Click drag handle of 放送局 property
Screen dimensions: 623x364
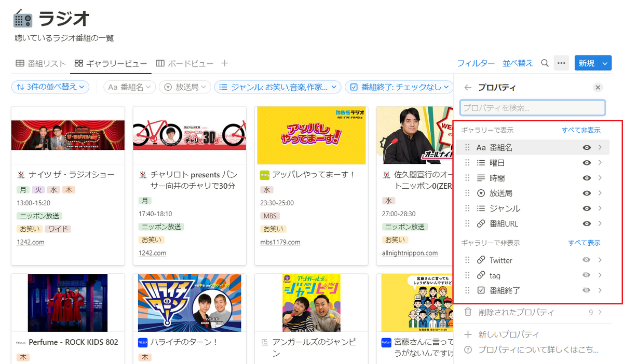click(x=467, y=193)
